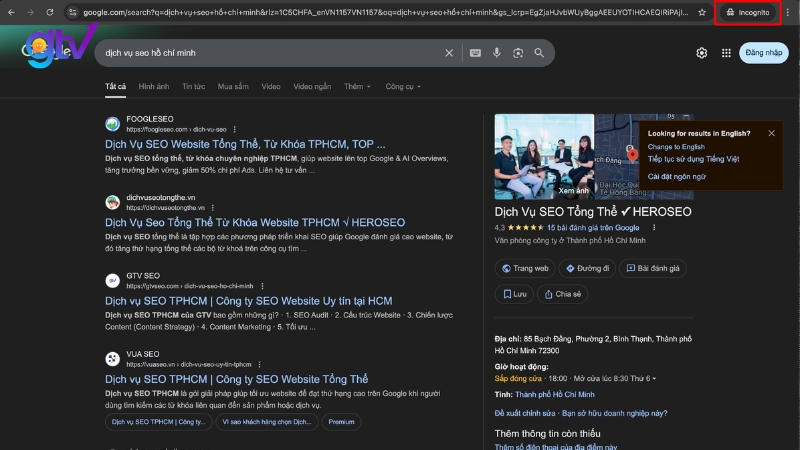
Task: Open Chrome's three-dot menu
Action: click(788, 12)
